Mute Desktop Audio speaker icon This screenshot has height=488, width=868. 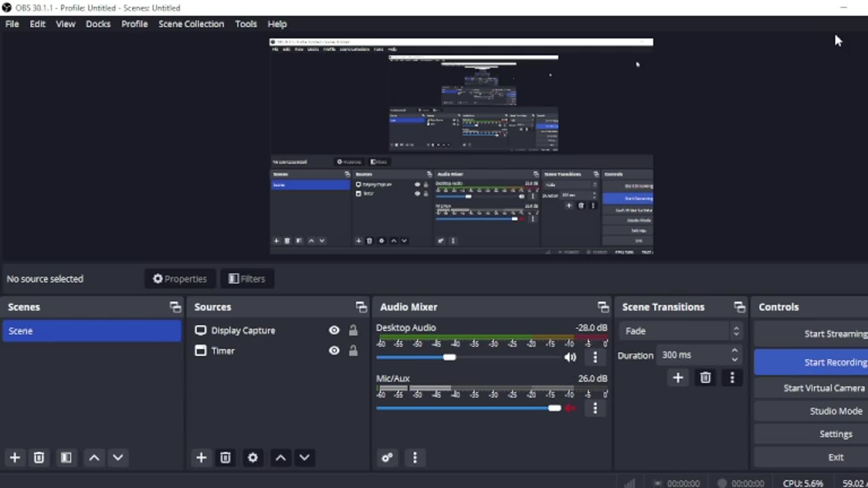[570, 357]
